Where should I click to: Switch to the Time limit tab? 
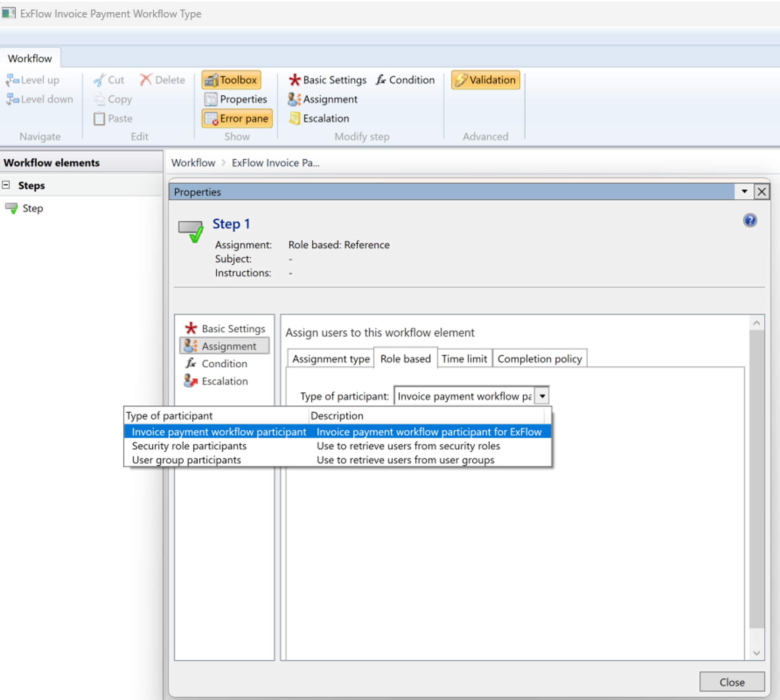464,359
